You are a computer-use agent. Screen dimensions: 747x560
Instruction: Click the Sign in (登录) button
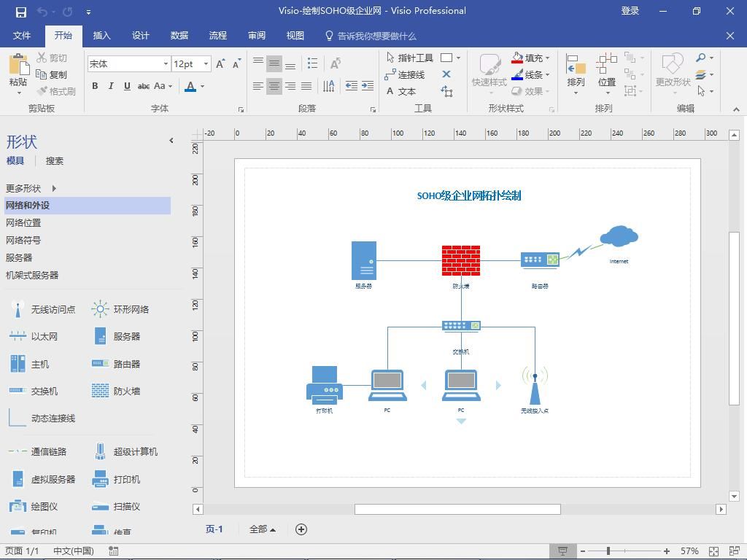point(630,11)
